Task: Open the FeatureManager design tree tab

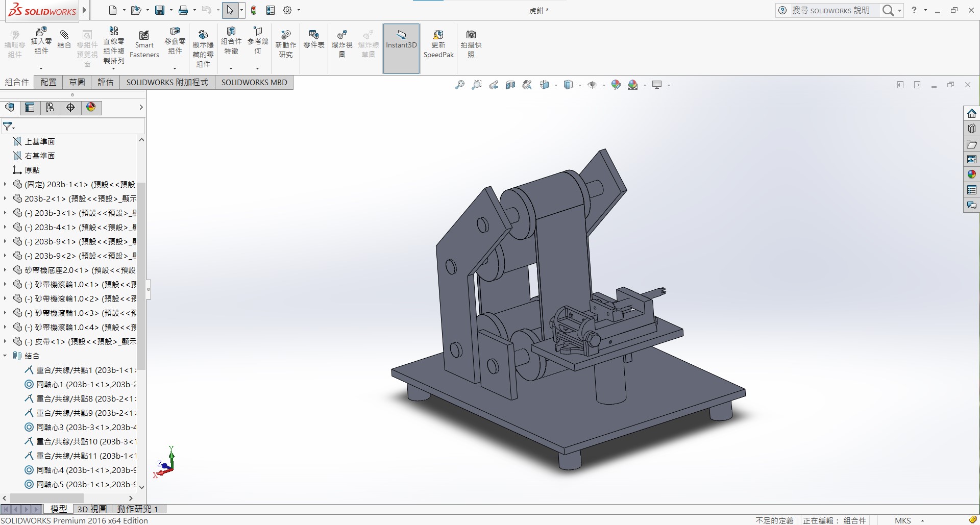Action: pos(10,107)
